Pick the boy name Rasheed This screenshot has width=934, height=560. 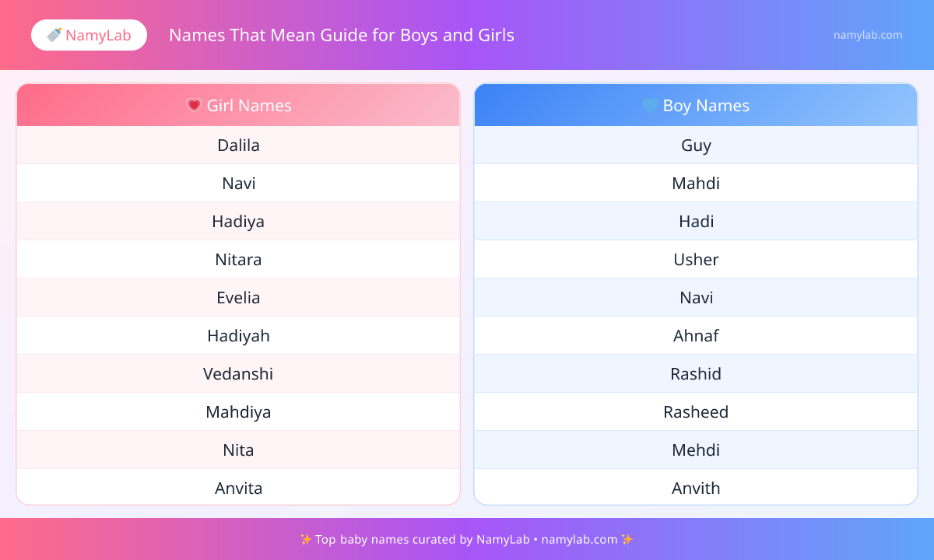[x=696, y=412]
